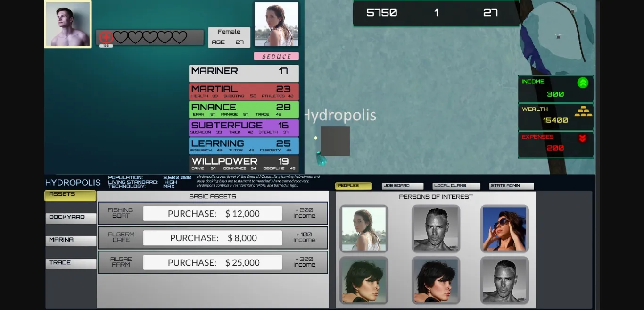
Task: Select the woman with sunglasses portrait
Action: pyautogui.click(x=504, y=228)
